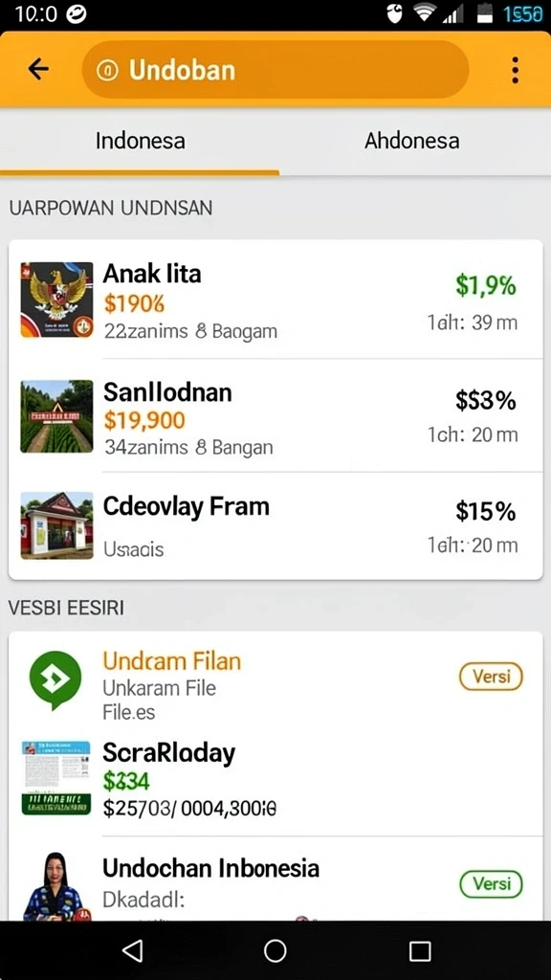The image size is (551, 980).
Task: Tap the back arrow icon
Action: [38, 69]
